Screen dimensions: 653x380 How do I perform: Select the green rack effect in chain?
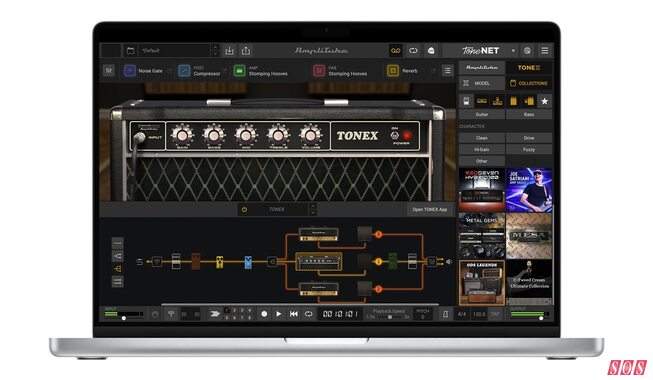pos(393,261)
